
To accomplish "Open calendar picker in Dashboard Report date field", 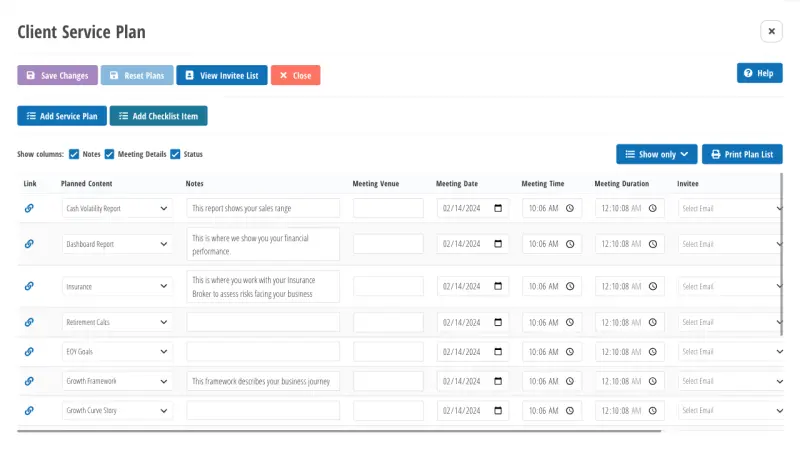I will 499,244.
